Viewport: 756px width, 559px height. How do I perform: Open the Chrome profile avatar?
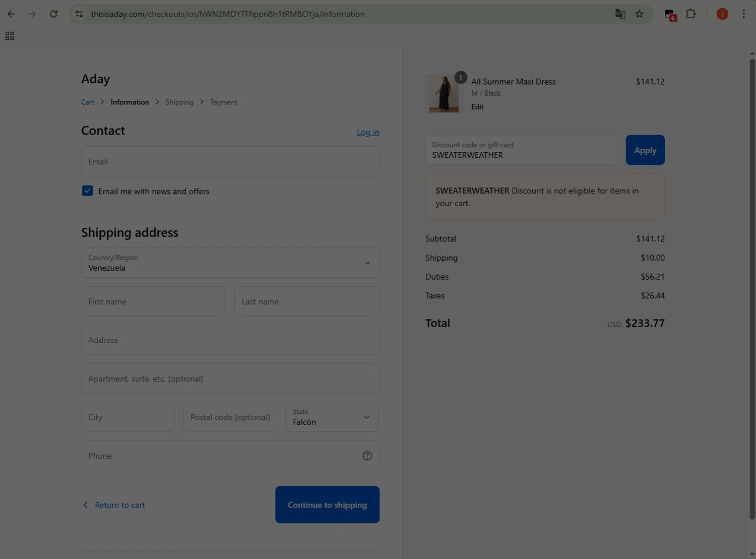click(x=722, y=14)
